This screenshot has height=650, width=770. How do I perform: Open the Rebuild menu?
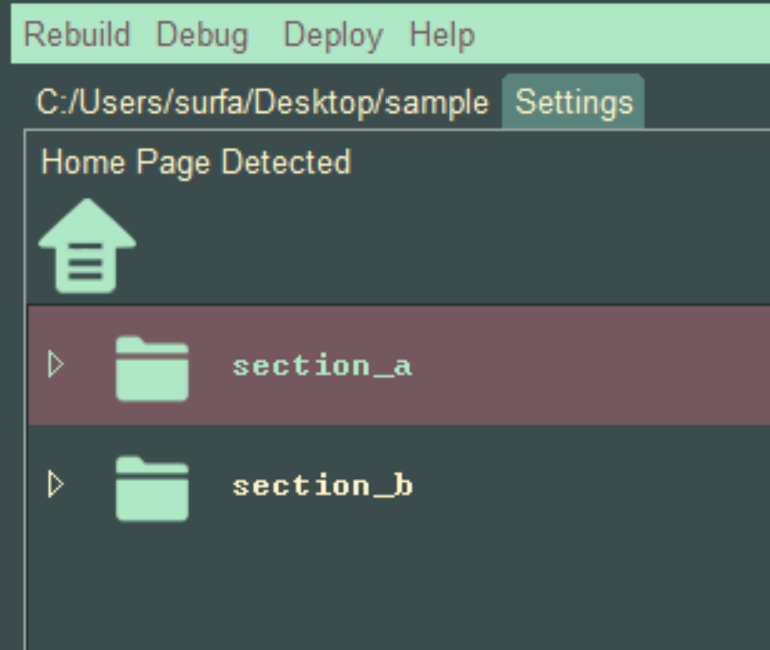tap(77, 35)
